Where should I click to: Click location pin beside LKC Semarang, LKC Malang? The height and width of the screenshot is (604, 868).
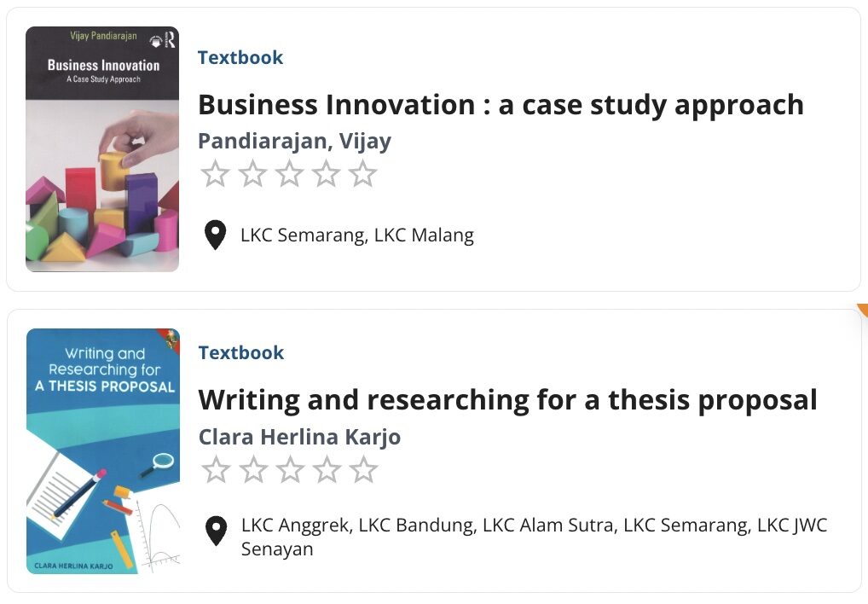pos(216,235)
